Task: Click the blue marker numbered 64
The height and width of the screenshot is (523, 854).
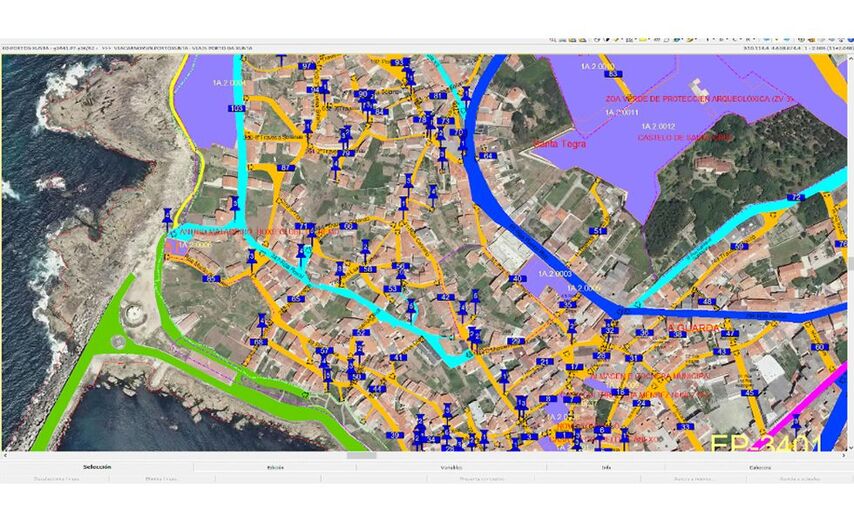Action: [487, 156]
